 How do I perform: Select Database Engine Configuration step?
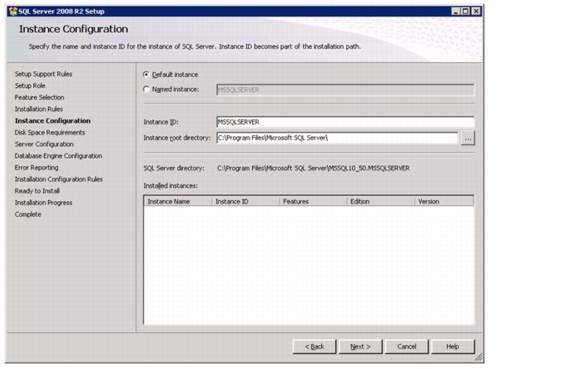(58, 156)
